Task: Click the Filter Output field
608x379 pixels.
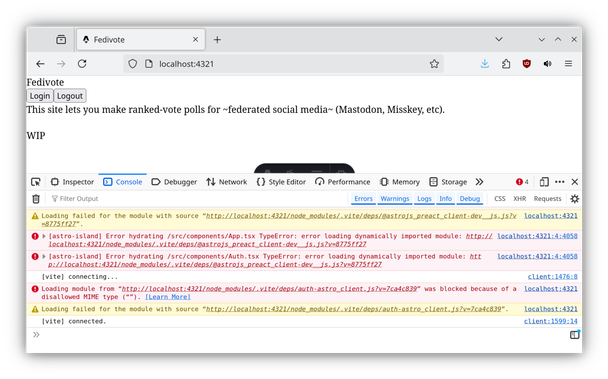Action: pyautogui.click(x=198, y=199)
